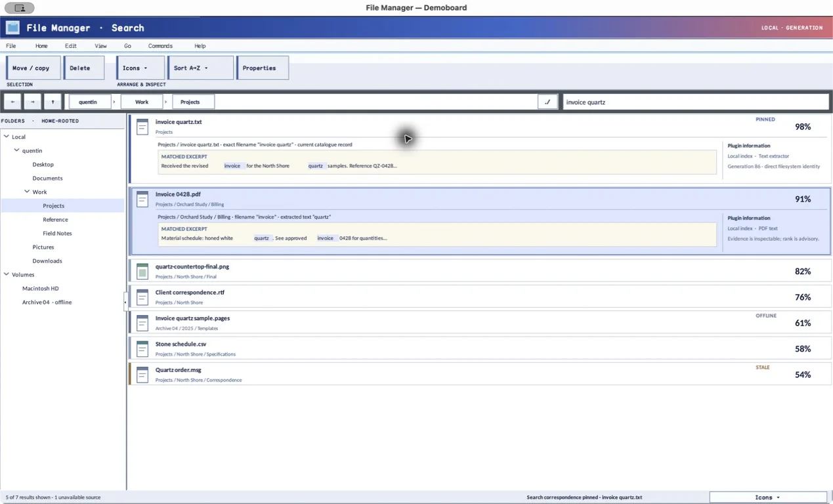
Task: Click the File Manager app logo icon
Action: pyautogui.click(x=12, y=28)
